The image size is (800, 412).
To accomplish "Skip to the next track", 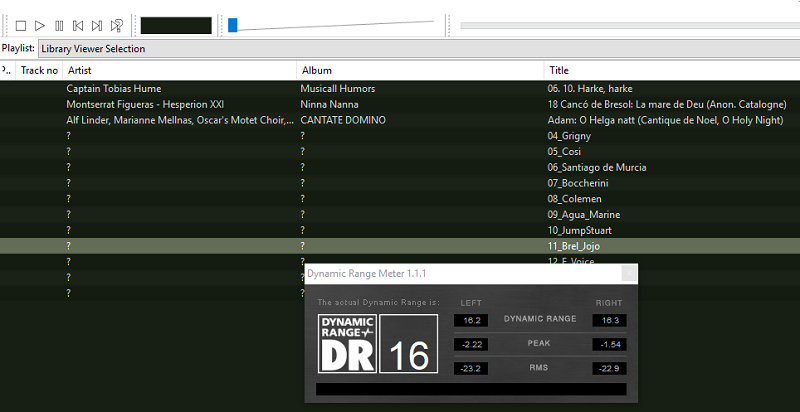I will point(97,25).
